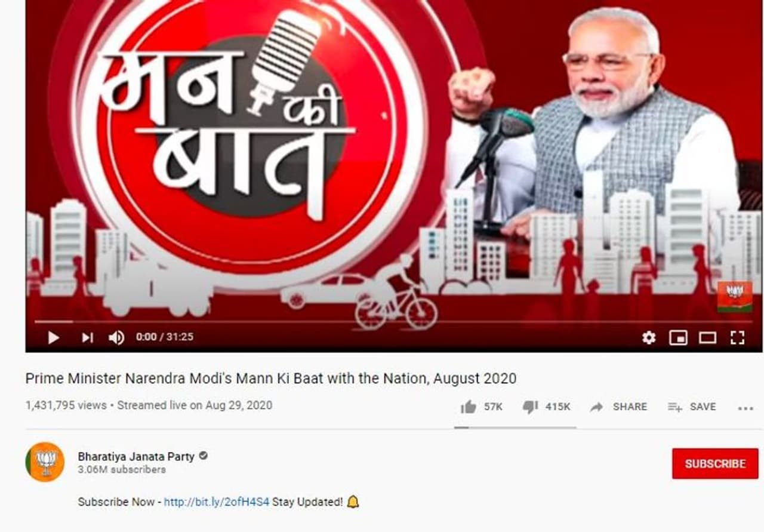Image resolution: width=764 pixels, height=532 pixels.
Task: Mute the video volume
Action: click(116, 337)
